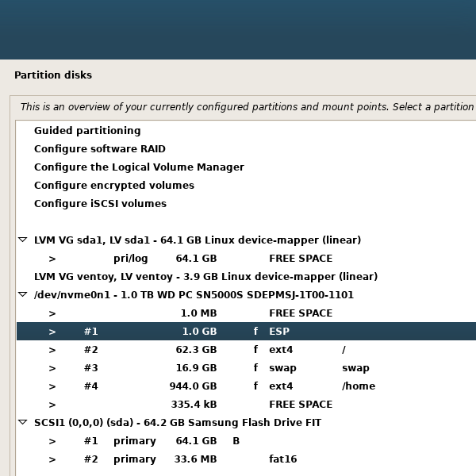This screenshot has width=476, height=476.
Task: Click the arrow marker beside swap partition #3
Action: pos(52,368)
